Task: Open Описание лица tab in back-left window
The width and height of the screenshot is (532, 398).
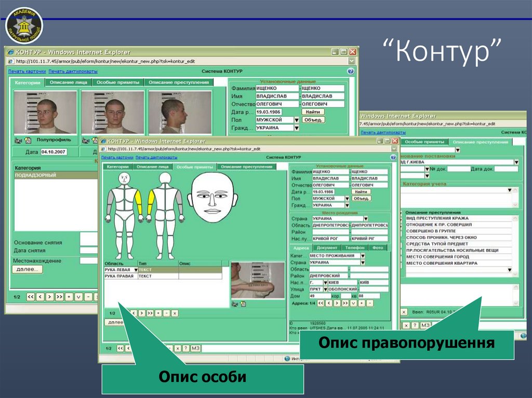Action: pyautogui.click(x=69, y=83)
